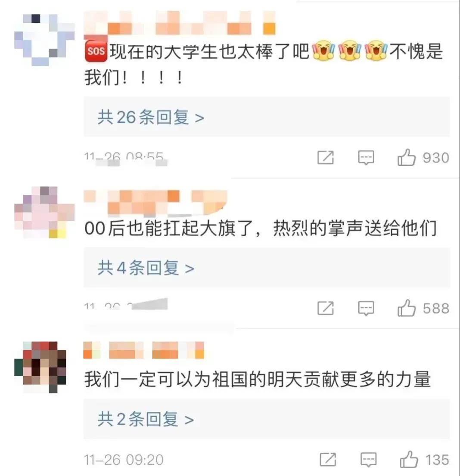The width and height of the screenshot is (460, 476).
Task: Repost the third comment via share icon
Action: pos(328,459)
